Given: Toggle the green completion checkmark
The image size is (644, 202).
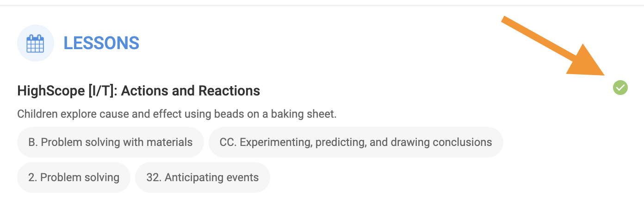Looking at the screenshot, I should coord(620,87).
